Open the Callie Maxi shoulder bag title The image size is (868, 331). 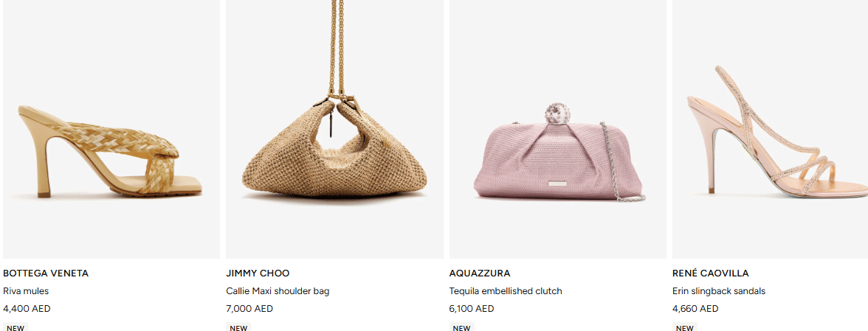(x=278, y=291)
